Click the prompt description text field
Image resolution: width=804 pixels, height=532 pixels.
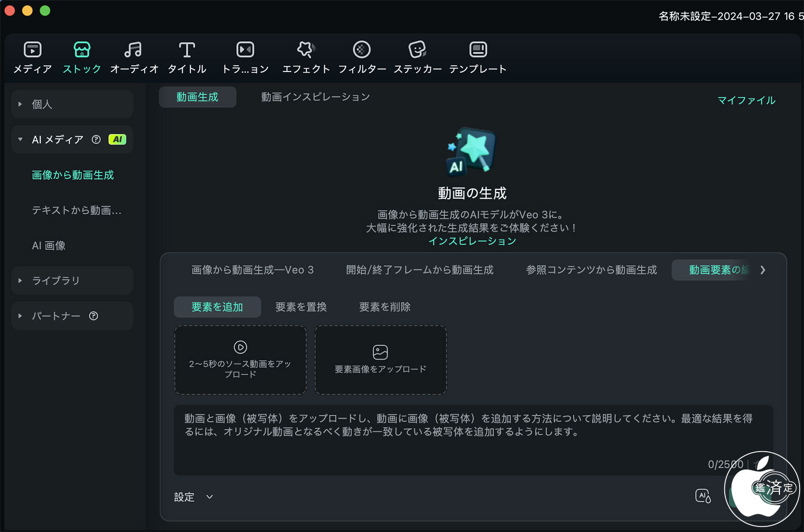[473, 440]
